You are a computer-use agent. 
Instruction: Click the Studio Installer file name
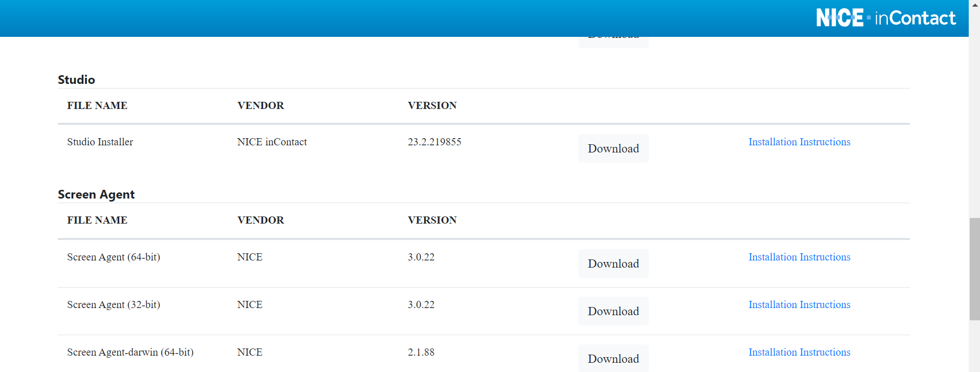100,142
